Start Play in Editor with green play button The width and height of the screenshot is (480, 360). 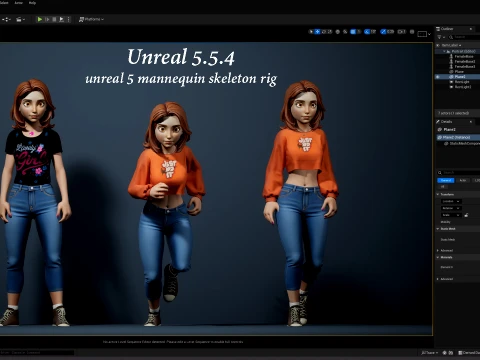click(40, 19)
